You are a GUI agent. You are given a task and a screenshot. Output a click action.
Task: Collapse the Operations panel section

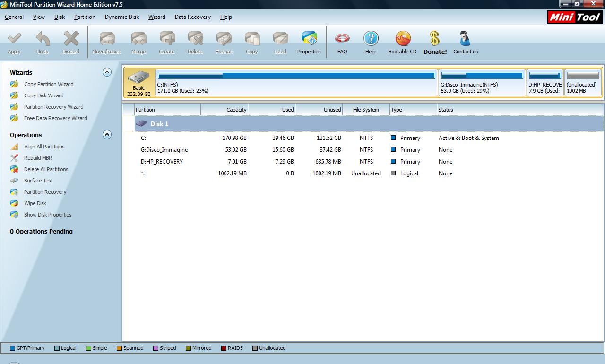click(107, 135)
